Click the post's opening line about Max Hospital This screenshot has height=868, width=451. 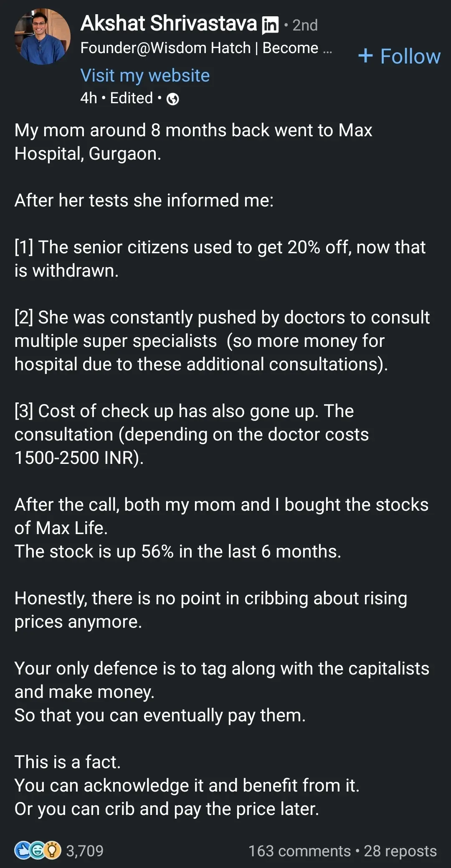click(193, 142)
